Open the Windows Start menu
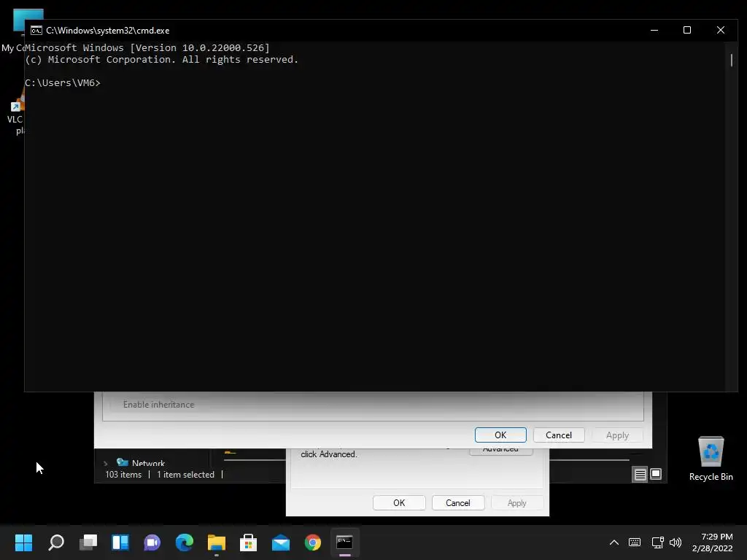Screen dimensions: 747x560 23,542
